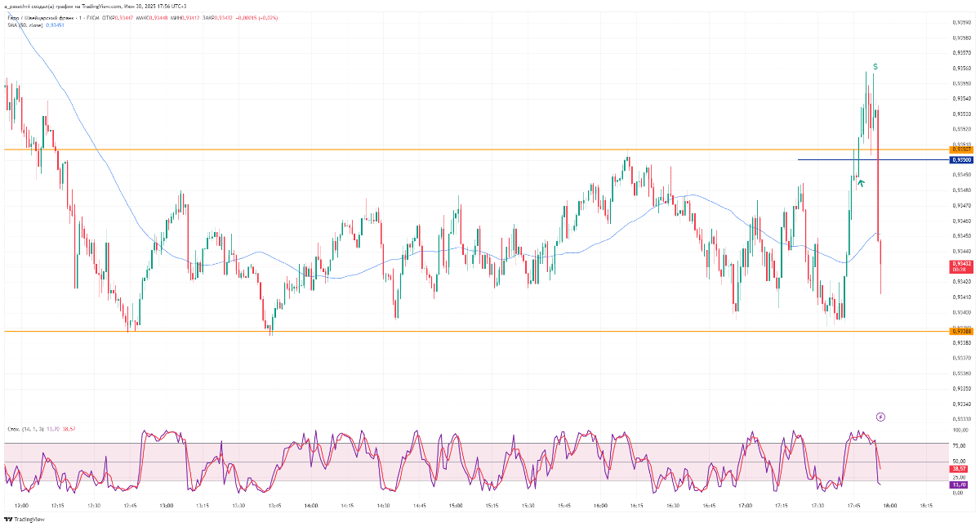The height and width of the screenshot is (527, 980).
Task: Select the SMA 50 close indicator legend
Action: 24,25
